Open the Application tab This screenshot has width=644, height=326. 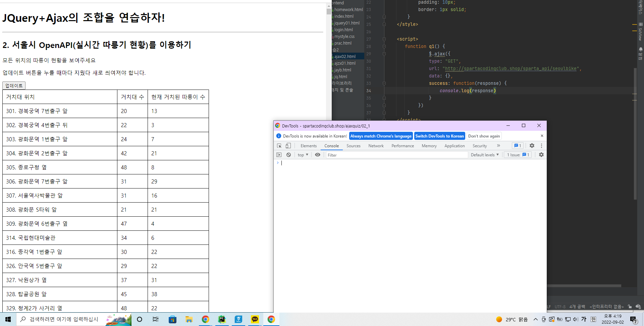(454, 146)
